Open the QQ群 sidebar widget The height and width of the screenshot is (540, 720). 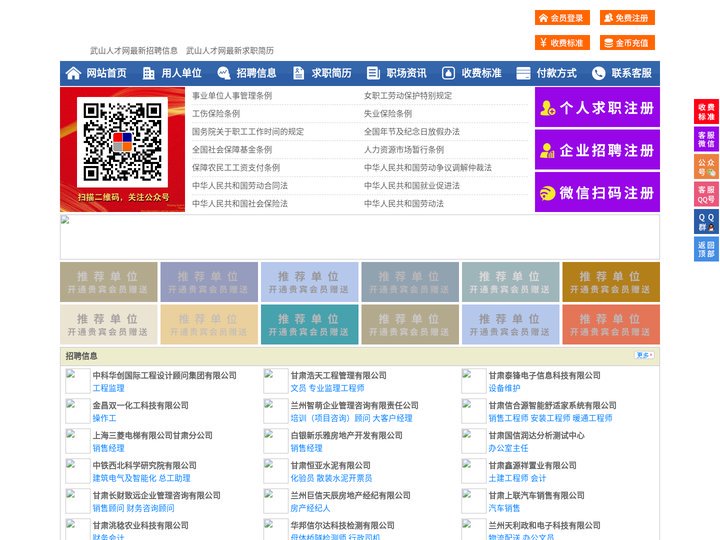(x=706, y=222)
